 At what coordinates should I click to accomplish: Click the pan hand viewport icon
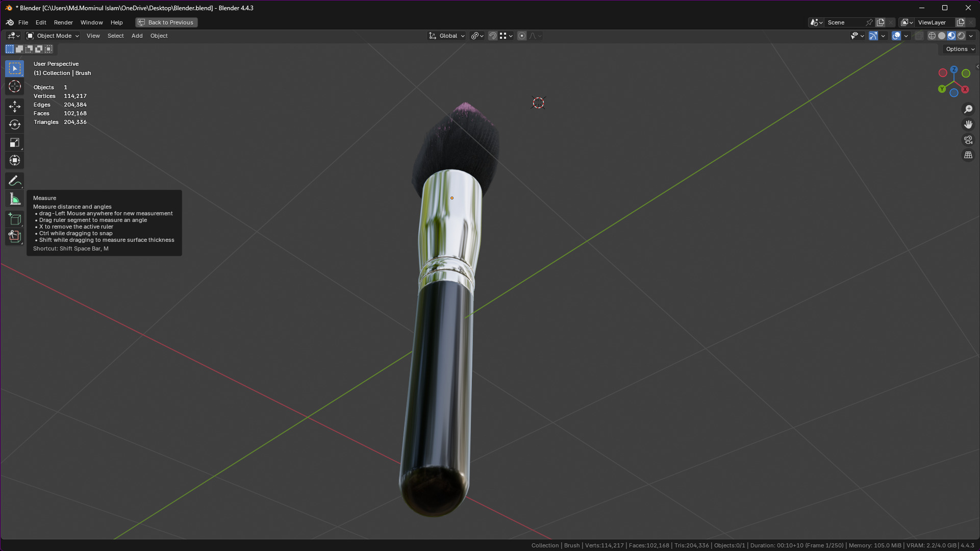tap(968, 124)
